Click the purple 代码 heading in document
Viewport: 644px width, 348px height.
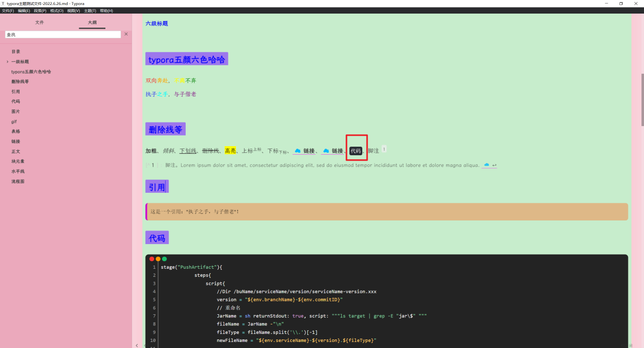point(157,238)
